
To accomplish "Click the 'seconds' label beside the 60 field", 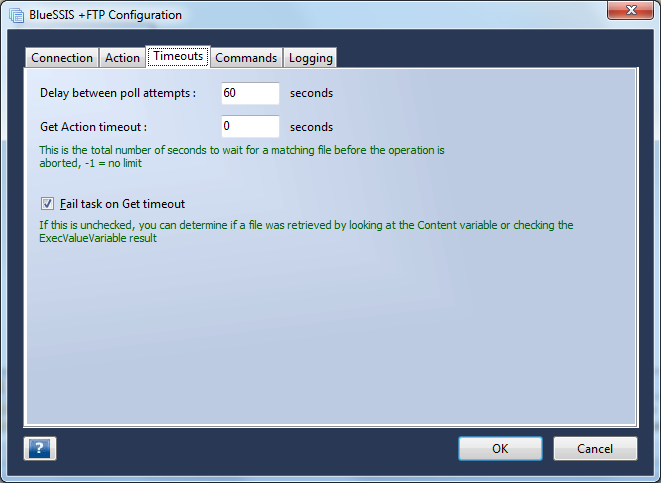I will click(311, 93).
